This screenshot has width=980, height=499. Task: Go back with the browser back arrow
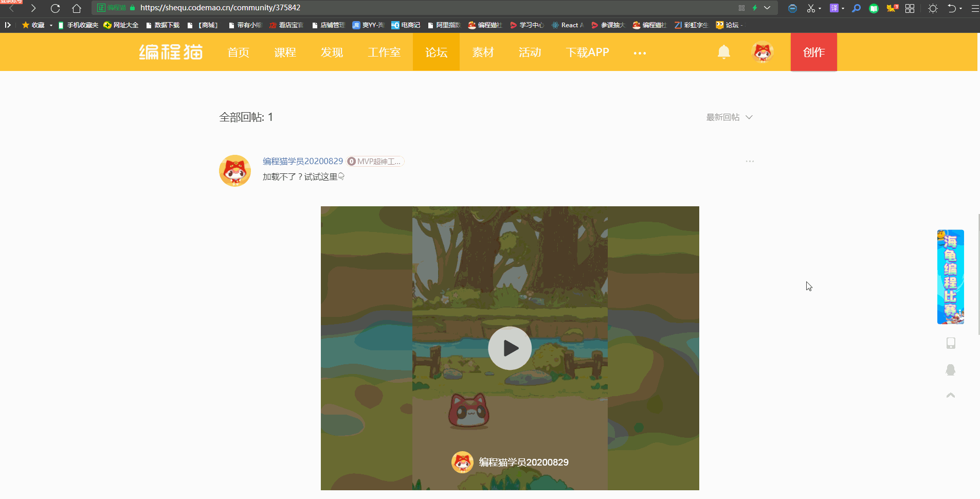[x=12, y=8]
